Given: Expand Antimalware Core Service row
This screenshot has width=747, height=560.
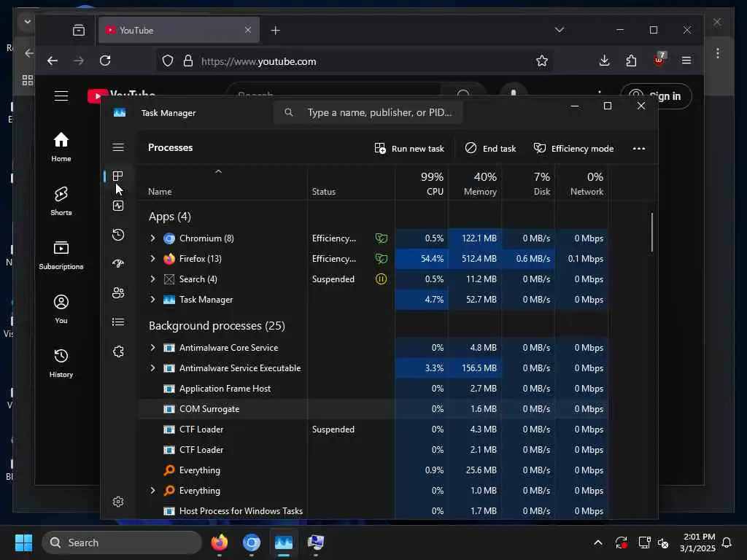Looking at the screenshot, I should (x=152, y=348).
